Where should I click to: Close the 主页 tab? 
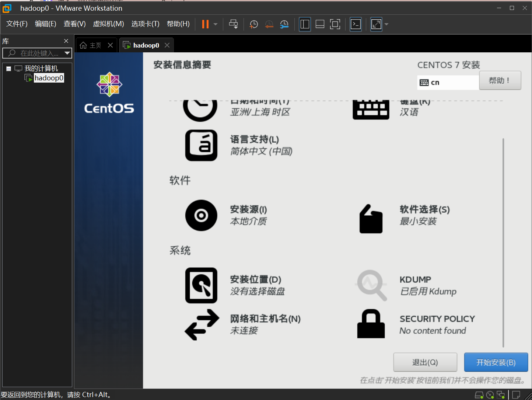tap(110, 45)
